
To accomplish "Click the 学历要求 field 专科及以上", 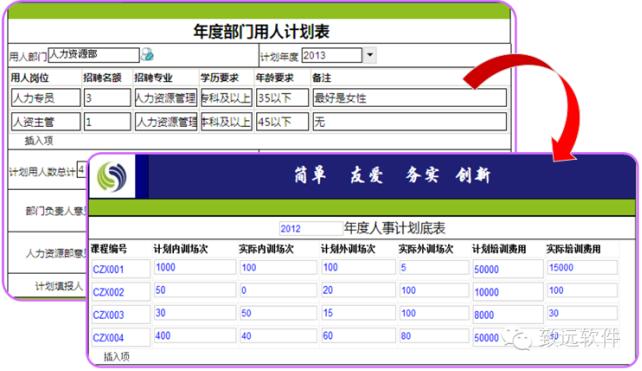I will tap(226, 98).
